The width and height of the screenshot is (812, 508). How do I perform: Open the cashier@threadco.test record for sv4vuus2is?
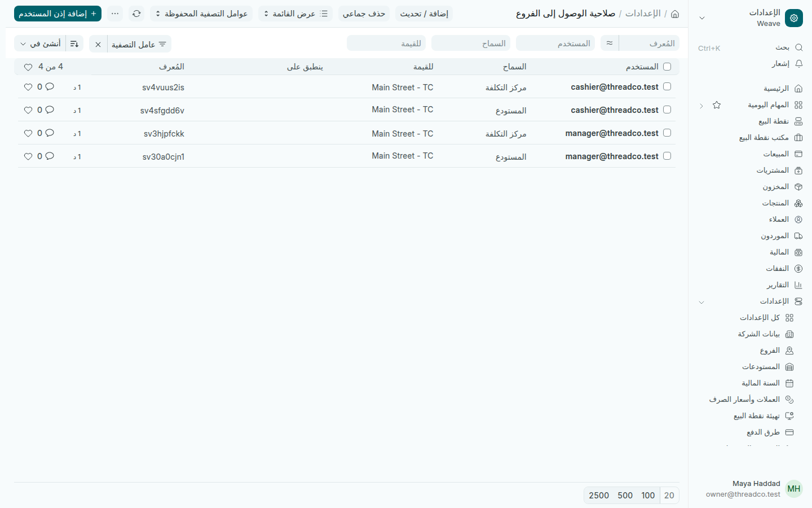pos(615,87)
